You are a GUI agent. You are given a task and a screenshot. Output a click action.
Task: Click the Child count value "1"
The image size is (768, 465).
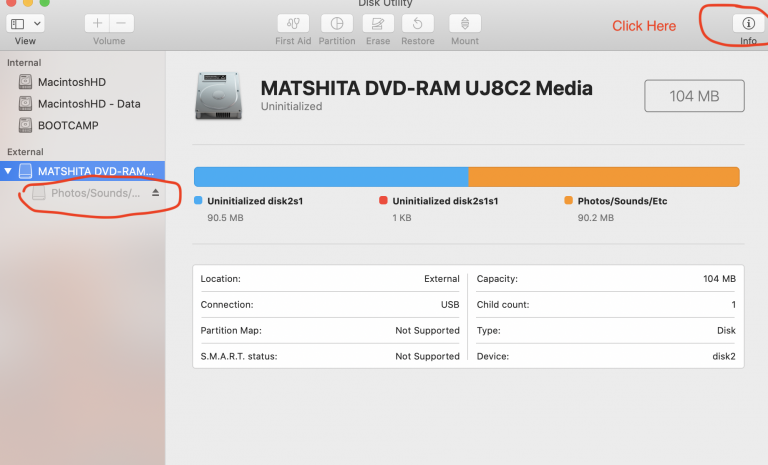733,304
